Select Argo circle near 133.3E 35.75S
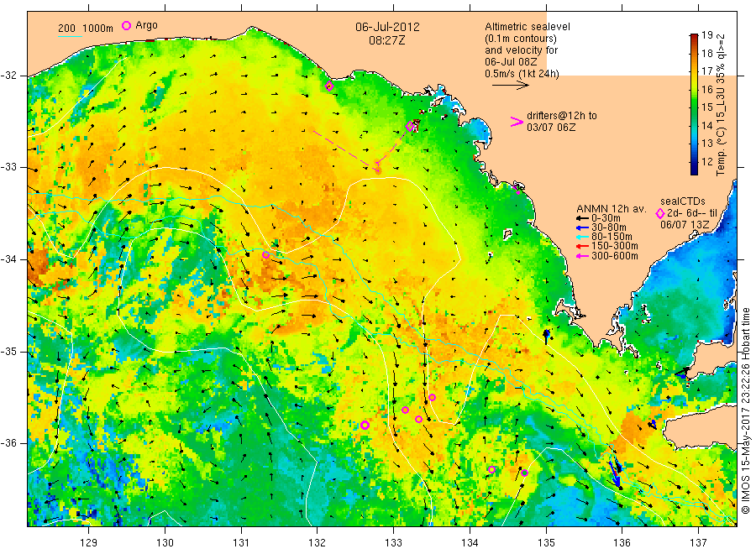This screenshot has height=554, width=756. pyautogui.click(x=418, y=419)
